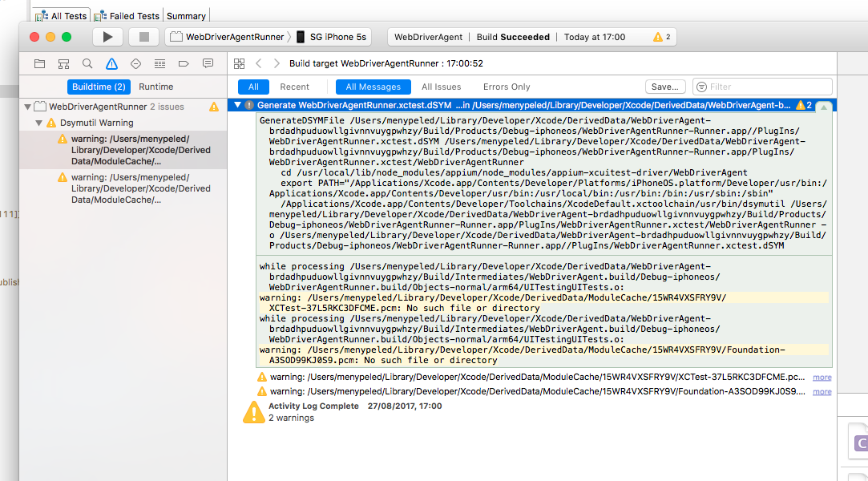Open the WebDriverAgentRunner scheme dropdown
The height and width of the screenshot is (481, 868).
(x=228, y=37)
